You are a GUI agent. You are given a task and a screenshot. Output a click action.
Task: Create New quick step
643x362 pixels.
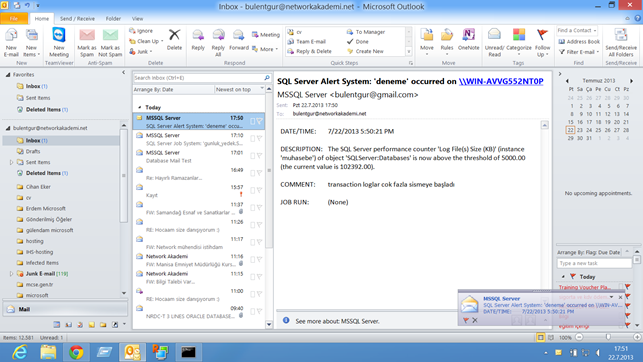(365, 51)
